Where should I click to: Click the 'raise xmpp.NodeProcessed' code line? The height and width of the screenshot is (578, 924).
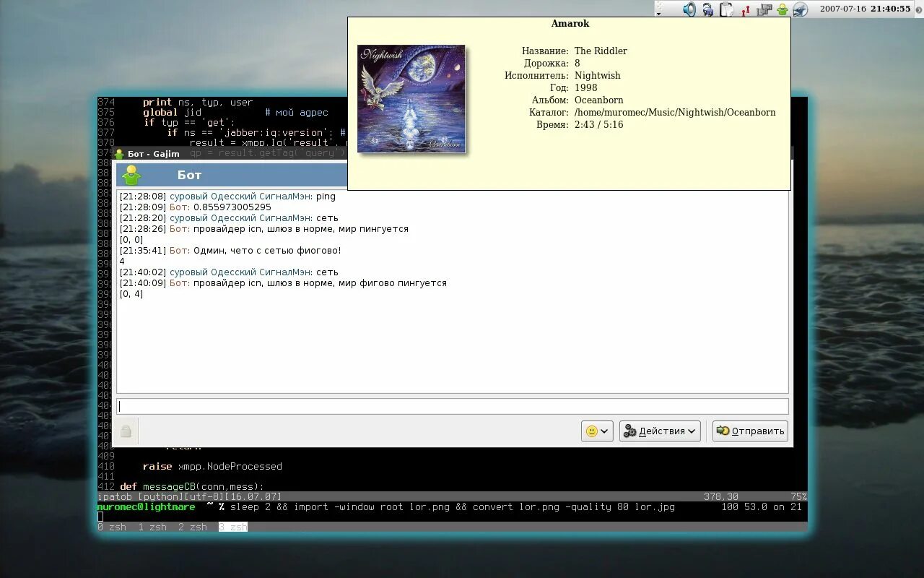212,467
